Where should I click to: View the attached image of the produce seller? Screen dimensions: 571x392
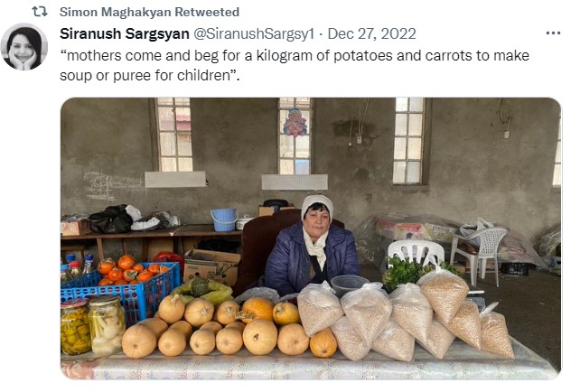point(310,238)
